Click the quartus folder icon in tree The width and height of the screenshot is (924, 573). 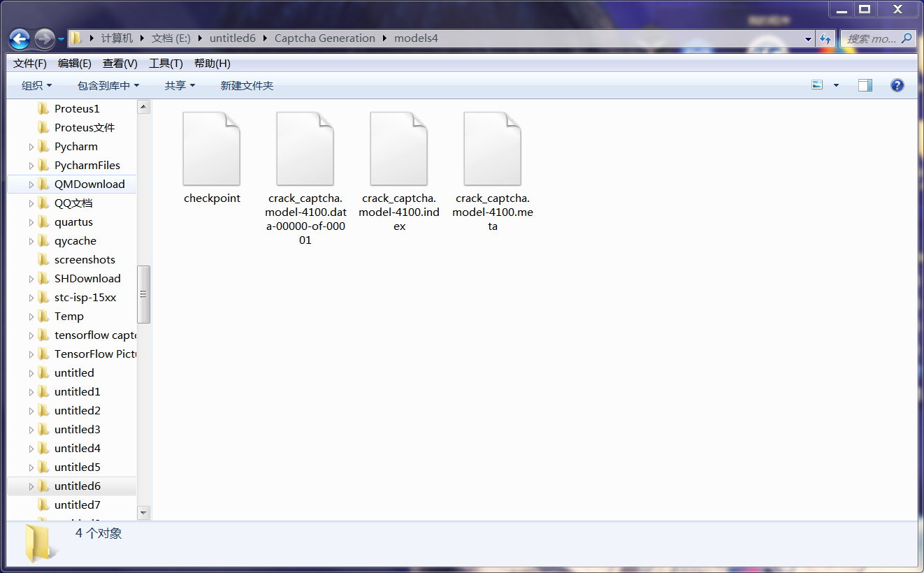(43, 222)
